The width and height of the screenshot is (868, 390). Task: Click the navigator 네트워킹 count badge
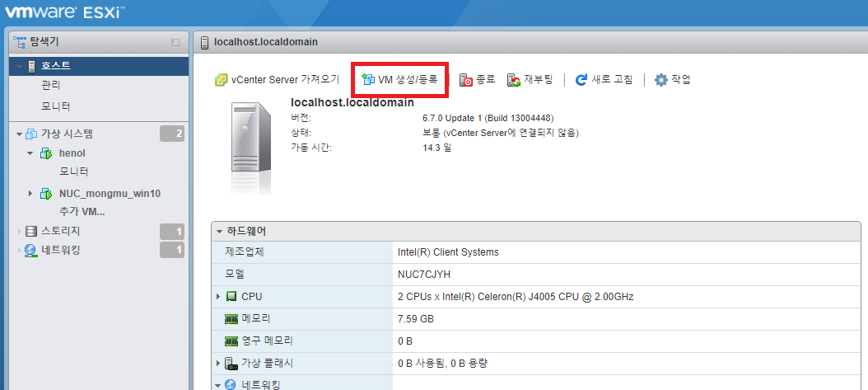point(172,251)
